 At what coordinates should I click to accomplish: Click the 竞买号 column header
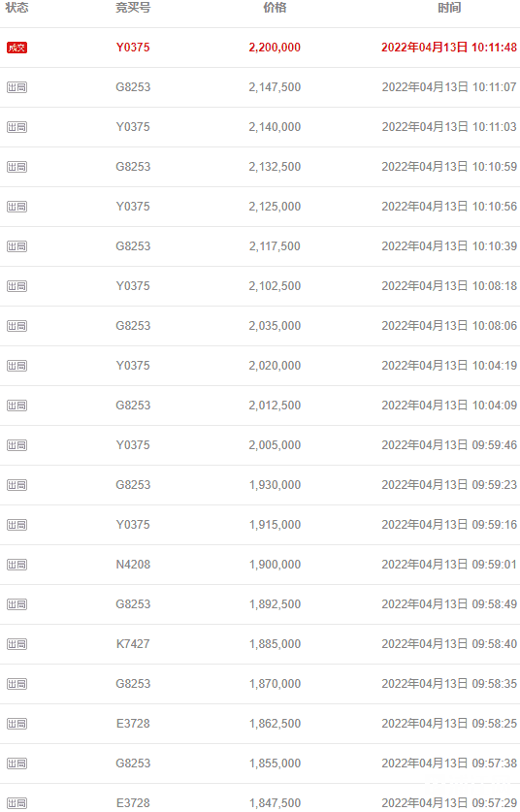pos(133,8)
